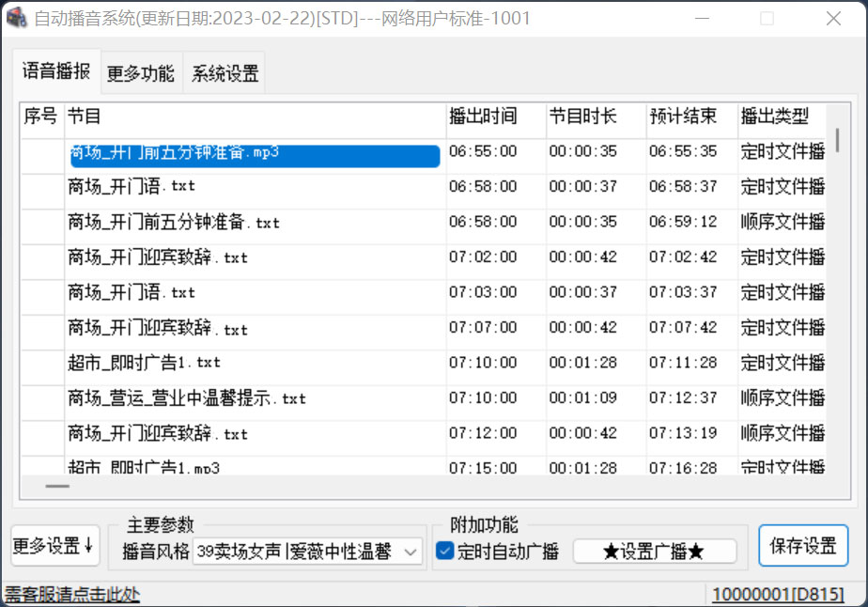Toggle the 定时自动广播 checkbox
This screenshot has width=868, height=607.
tap(445, 552)
